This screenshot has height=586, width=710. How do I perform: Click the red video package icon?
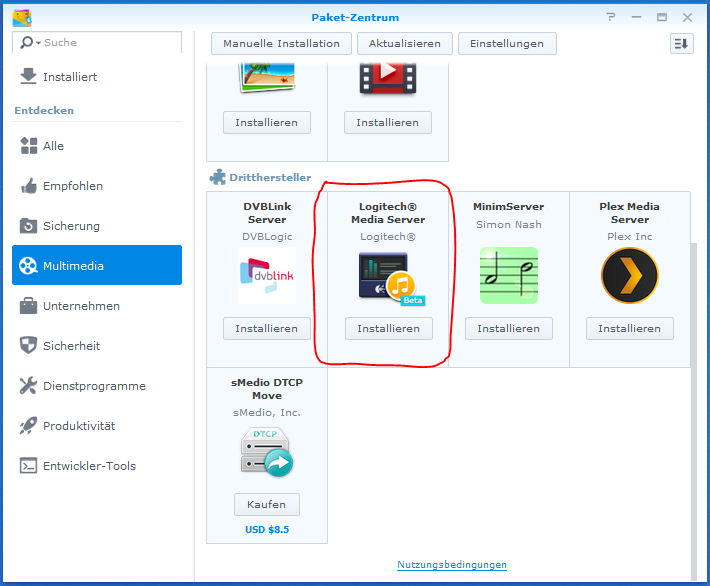pos(388,78)
